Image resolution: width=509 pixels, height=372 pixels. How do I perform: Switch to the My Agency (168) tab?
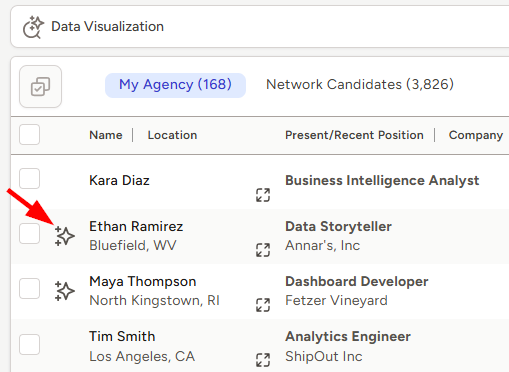point(175,85)
